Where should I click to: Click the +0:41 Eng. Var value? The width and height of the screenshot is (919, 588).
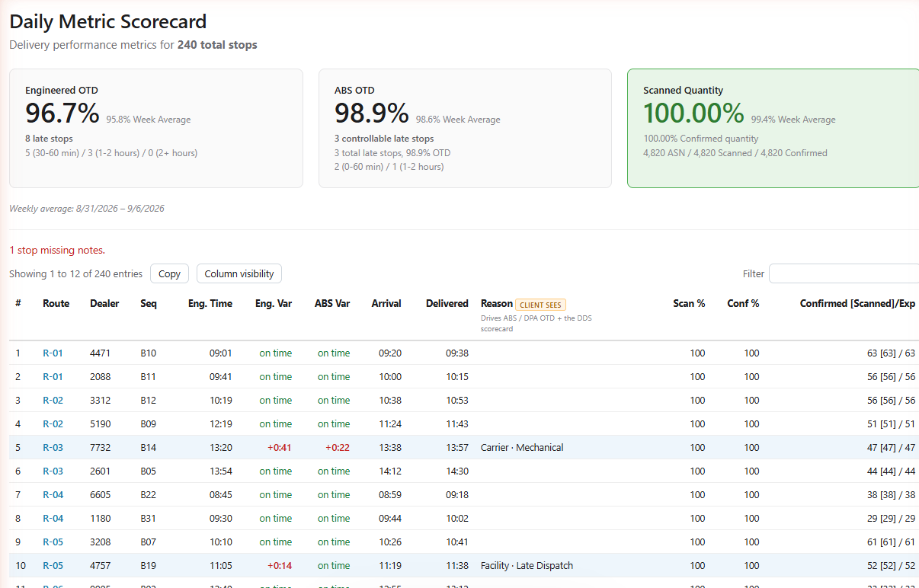coord(280,447)
